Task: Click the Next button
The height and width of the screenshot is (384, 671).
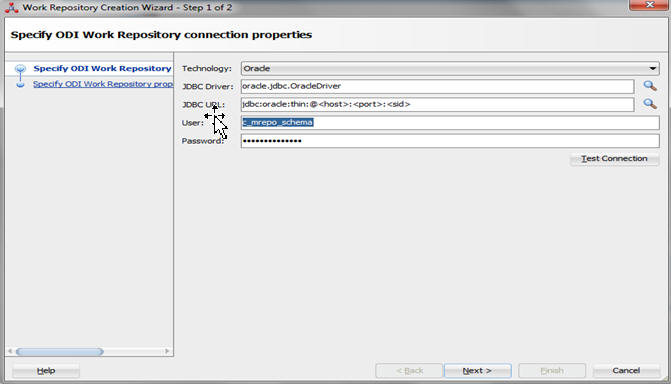Action: point(478,371)
